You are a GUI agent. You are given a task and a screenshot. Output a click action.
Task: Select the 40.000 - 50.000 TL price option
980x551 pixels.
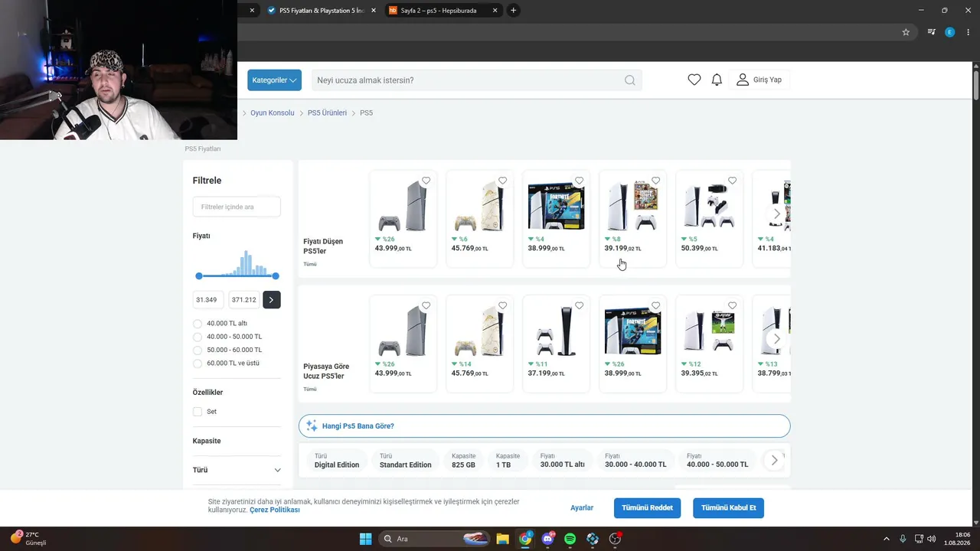coord(198,337)
